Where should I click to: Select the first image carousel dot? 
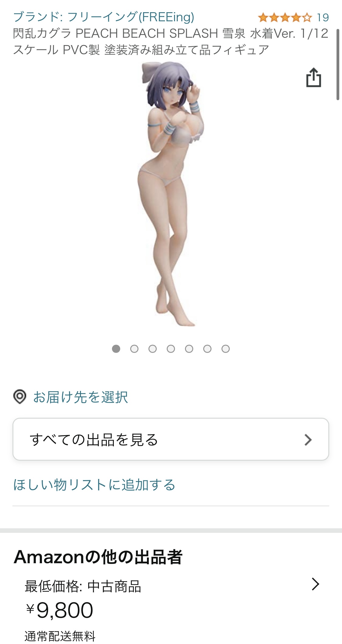[x=116, y=349]
